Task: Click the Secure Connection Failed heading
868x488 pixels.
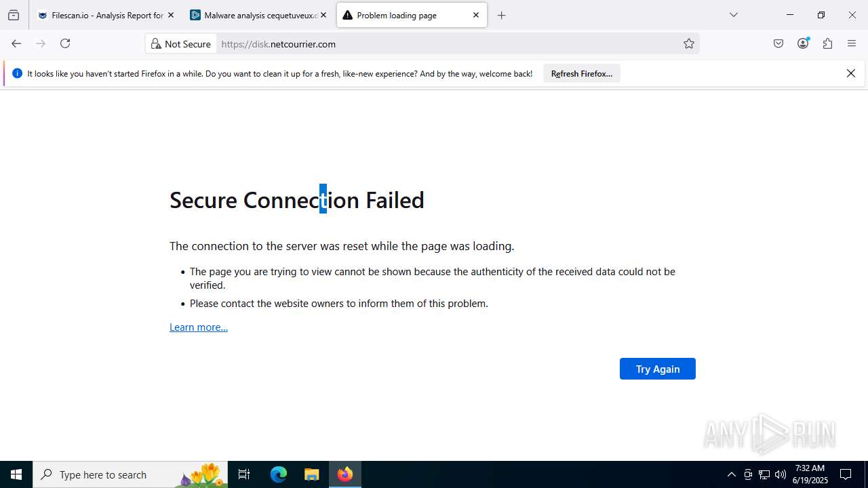Action: 297,200
